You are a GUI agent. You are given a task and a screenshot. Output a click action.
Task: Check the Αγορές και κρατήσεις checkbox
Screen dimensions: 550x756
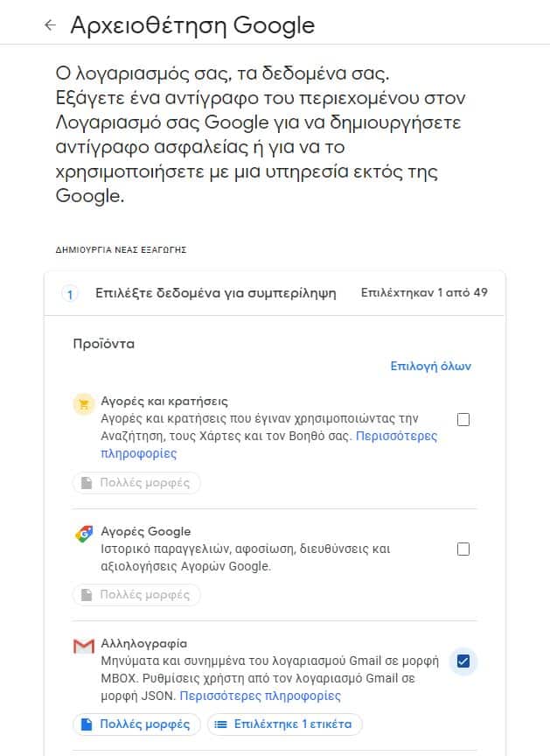(x=463, y=419)
